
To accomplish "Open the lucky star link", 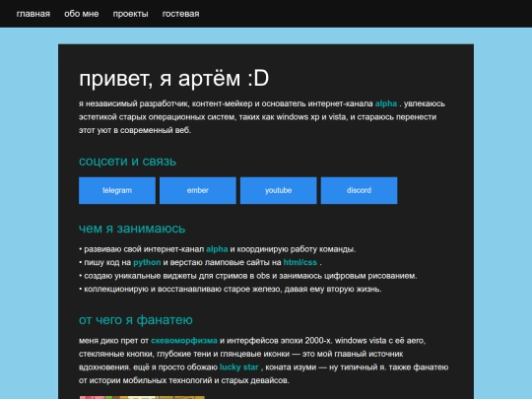I will pyautogui.click(x=239, y=367).
